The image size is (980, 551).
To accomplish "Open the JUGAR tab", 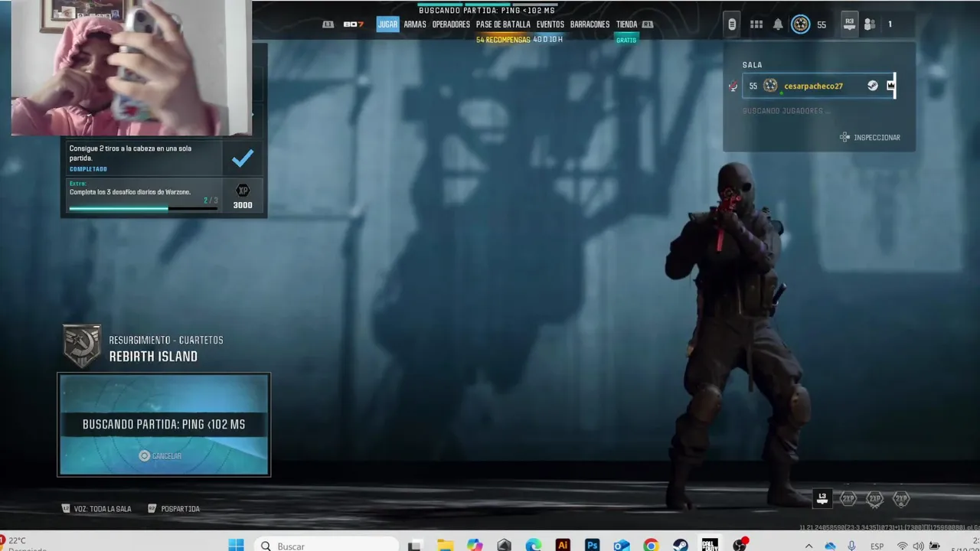I will (387, 24).
